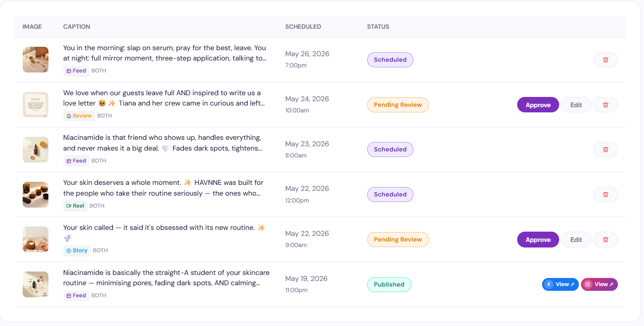The image size is (644, 326).
Task: Approve the 'Your skin called' story post
Action: [x=538, y=239]
